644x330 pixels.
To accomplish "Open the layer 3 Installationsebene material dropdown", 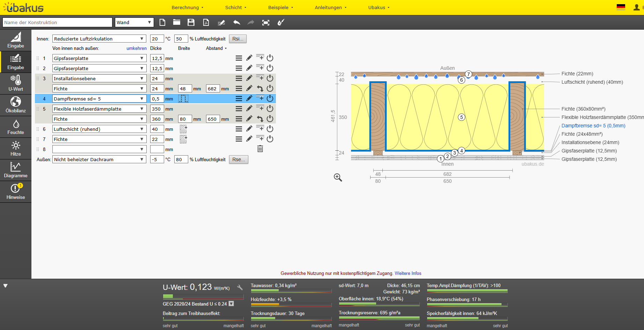I will [99, 78].
